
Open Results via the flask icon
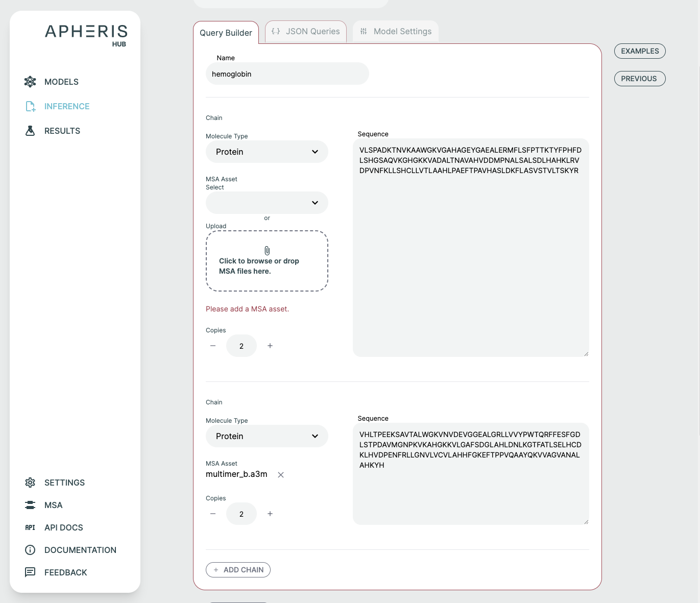[30, 131]
